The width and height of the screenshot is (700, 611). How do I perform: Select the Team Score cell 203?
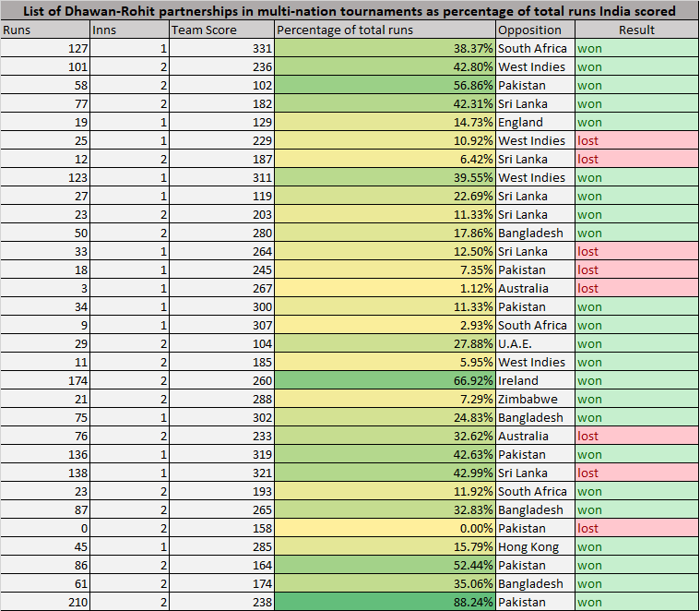pyautogui.click(x=222, y=214)
